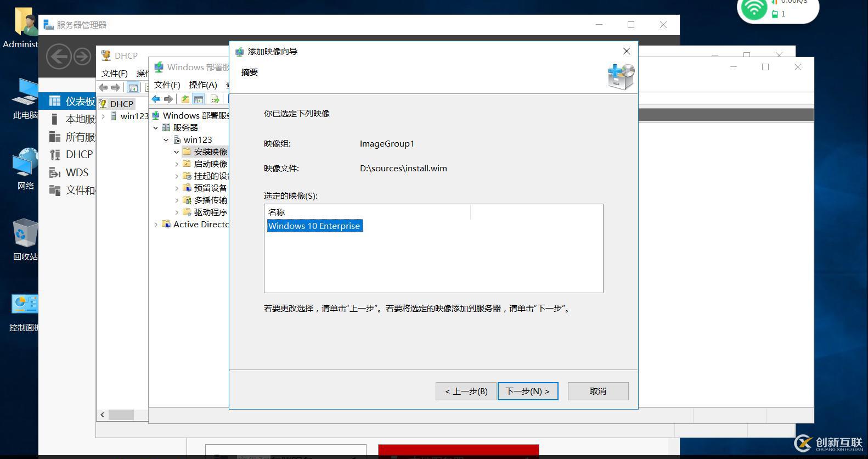
Task: Click the up one level folder icon in WDS toolbar
Action: point(185,99)
